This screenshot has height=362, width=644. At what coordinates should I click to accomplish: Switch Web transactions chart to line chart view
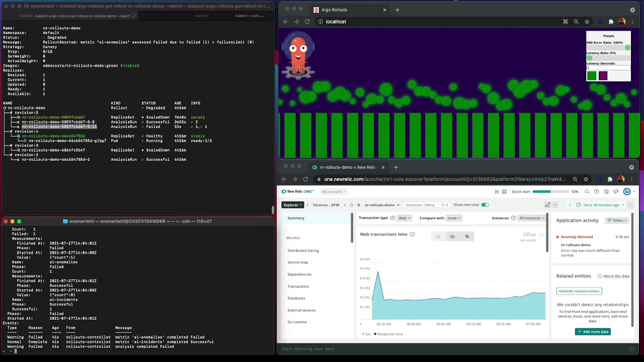pos(438,236)
